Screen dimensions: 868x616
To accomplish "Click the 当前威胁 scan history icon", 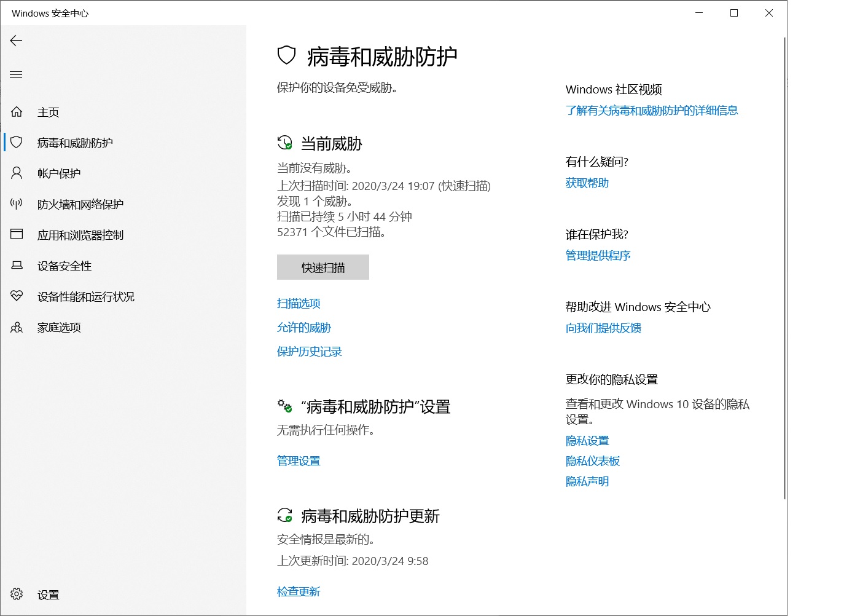I will [284, 143].
